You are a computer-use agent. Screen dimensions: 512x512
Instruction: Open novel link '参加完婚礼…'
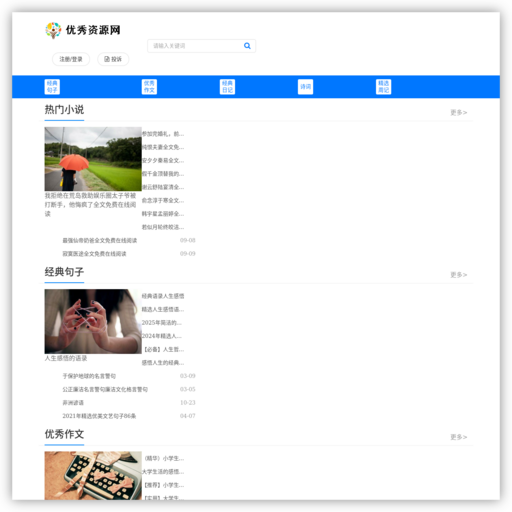163,134
